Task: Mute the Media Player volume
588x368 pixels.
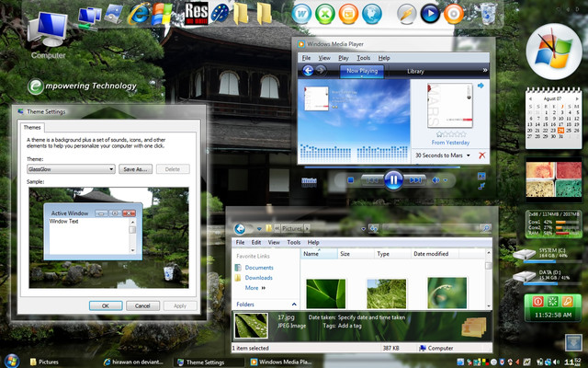Action: coord(435,180)
